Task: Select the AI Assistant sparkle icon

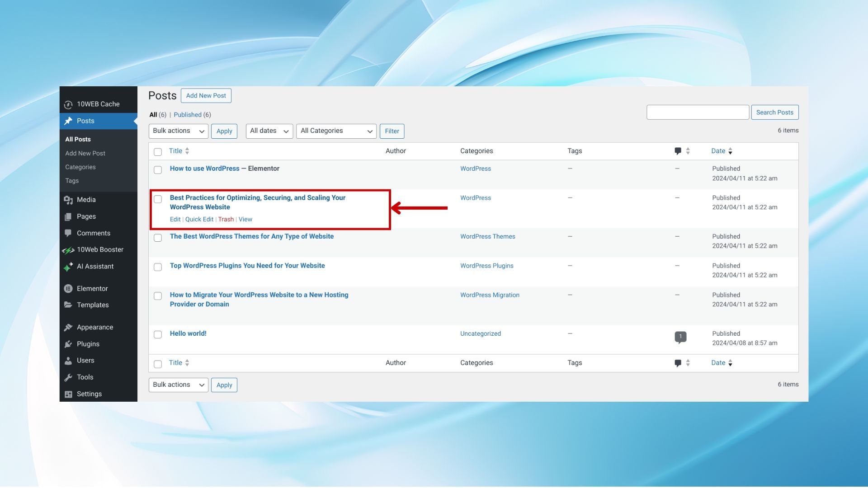Action: tap(69, 266)
